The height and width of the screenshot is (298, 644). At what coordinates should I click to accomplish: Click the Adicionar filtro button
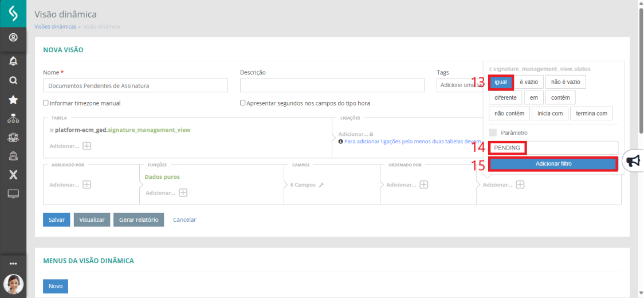[x=553, y=163]
